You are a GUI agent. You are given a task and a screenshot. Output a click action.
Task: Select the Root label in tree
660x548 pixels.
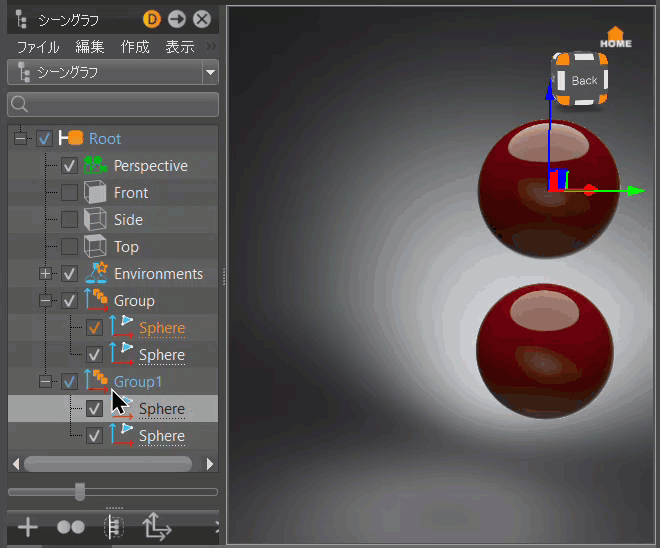[x=105, y=138]
